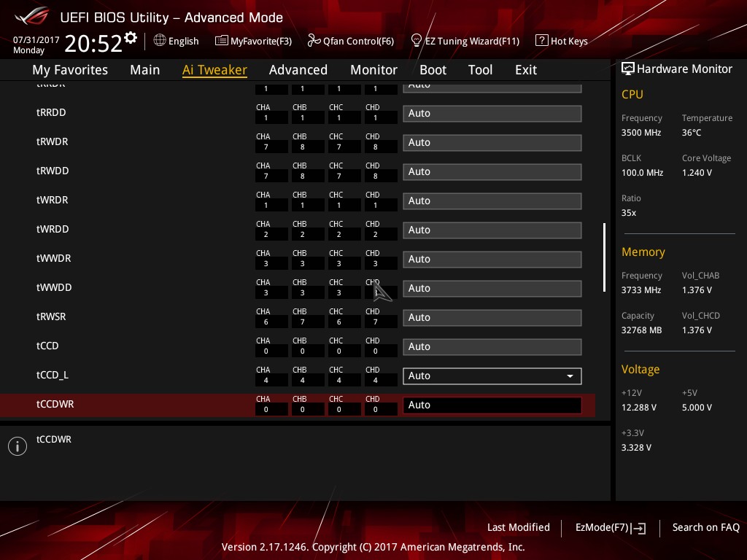Click the Hardware Monitor display icon
Image resolution: width=747 pixels, height=560 pixels.
[628, 69]
